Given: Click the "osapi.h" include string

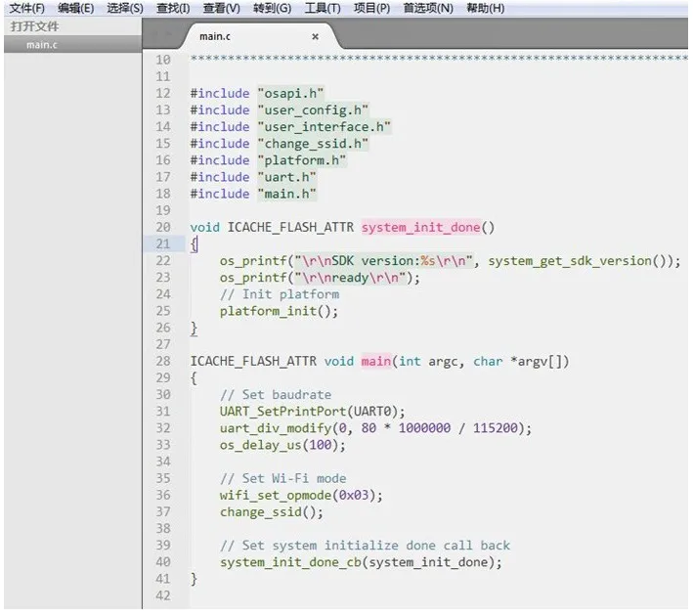Looking at the screenshot, I should [x=290, y=93].
